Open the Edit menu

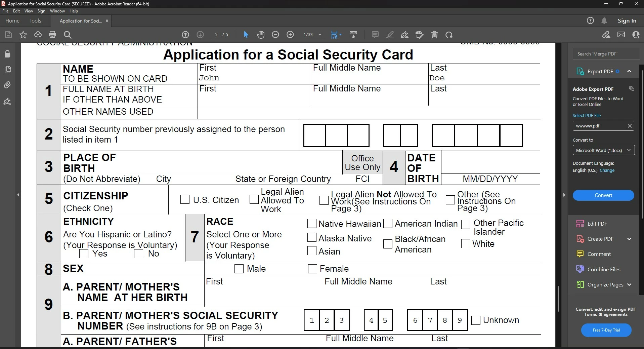point(16,11)
